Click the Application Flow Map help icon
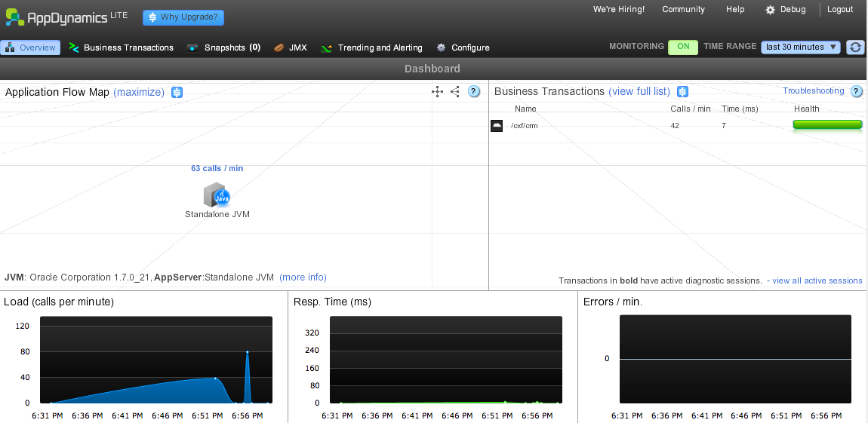This screenshot has width=868, height=423. pyautogui.click(x=474, y=92)
